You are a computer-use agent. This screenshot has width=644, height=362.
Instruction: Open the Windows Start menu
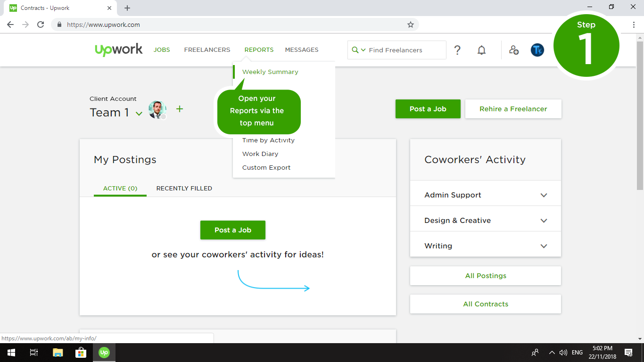tap(11, 353)
